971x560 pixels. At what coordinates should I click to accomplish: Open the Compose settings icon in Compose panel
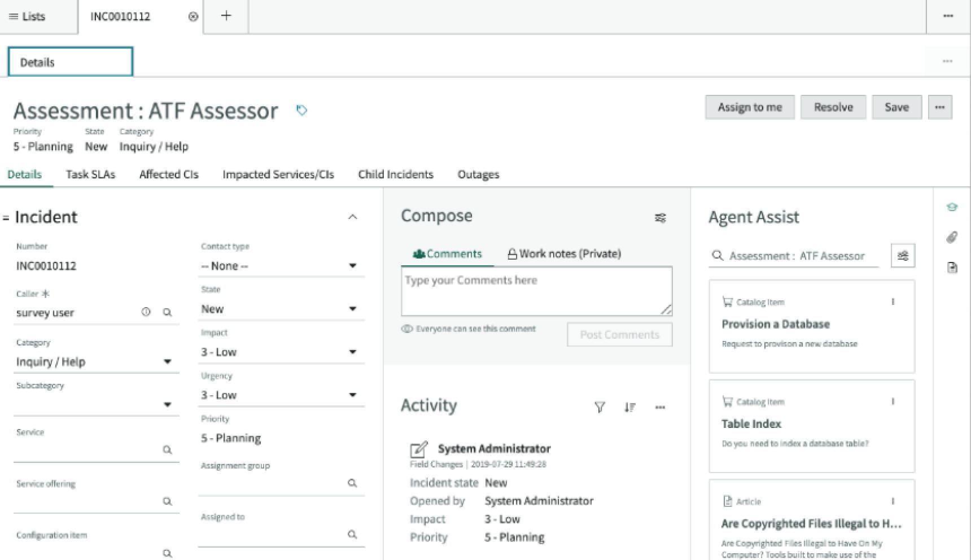661,217
